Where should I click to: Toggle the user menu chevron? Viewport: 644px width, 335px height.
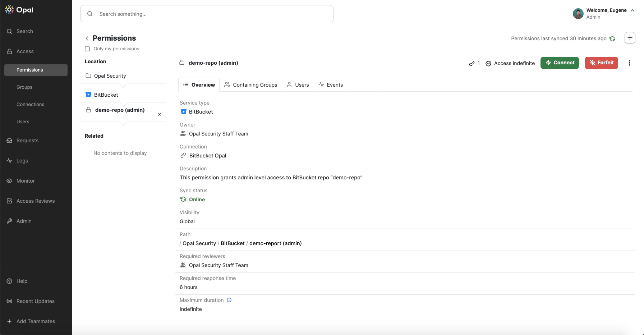pyautogui.click(x=632, y=10)
